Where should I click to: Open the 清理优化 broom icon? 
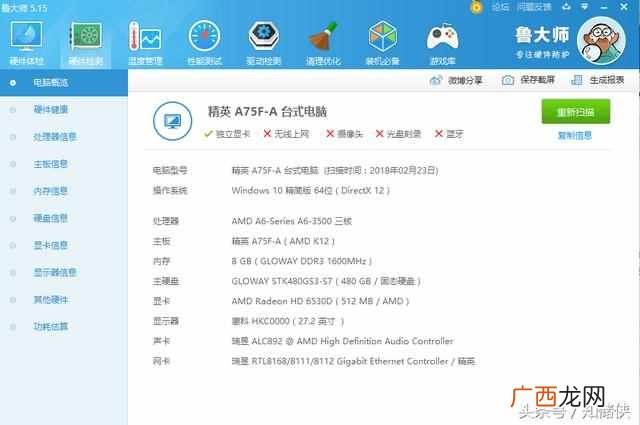323,43
